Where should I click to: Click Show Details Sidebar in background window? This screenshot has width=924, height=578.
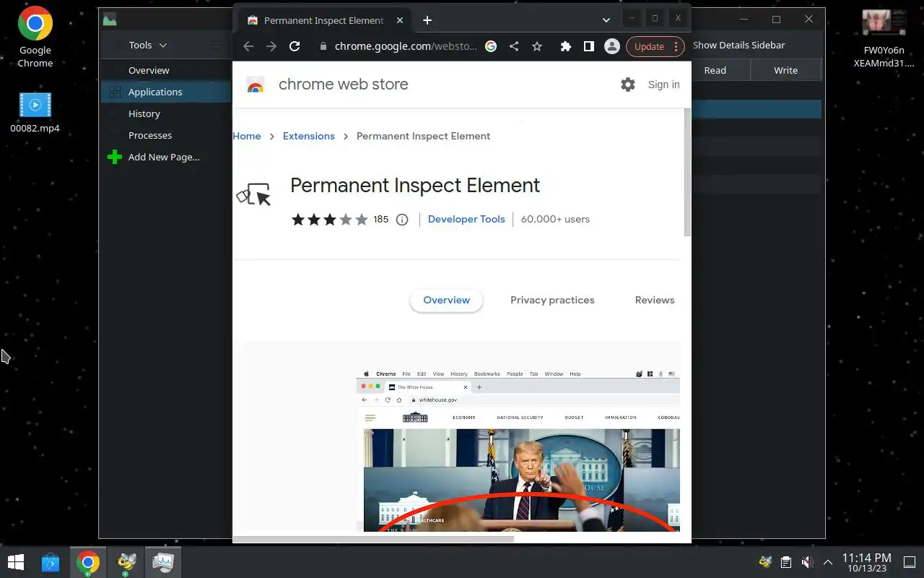[738, 45]
